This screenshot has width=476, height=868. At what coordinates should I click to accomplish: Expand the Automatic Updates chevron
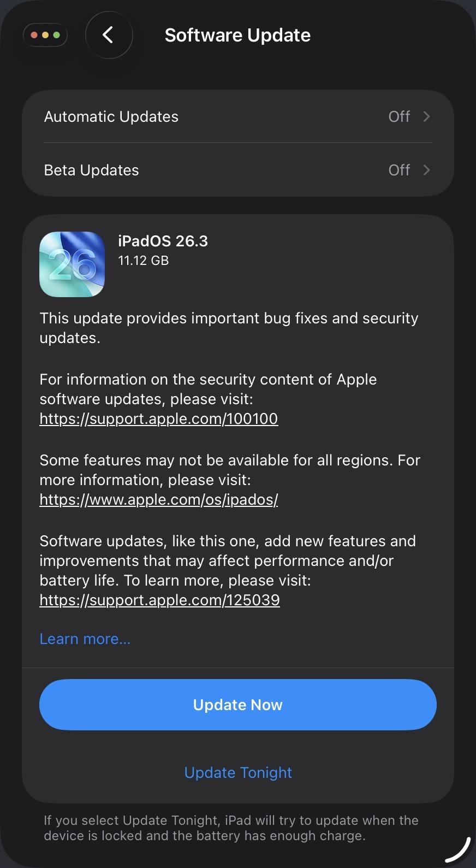click(426, 116)
